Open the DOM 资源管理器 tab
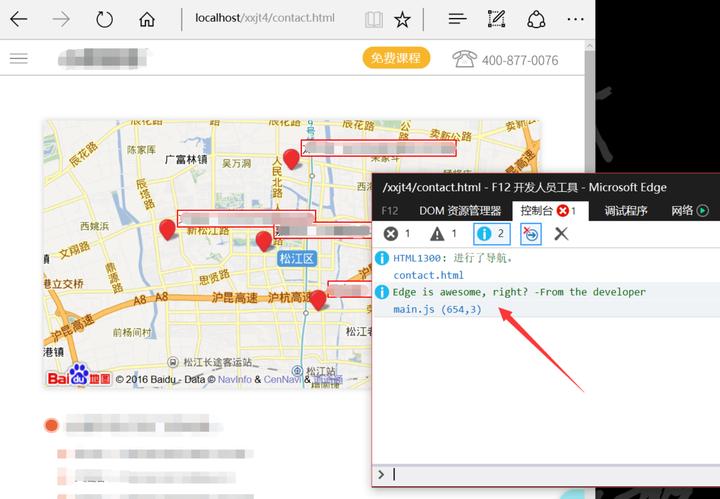The image size is (720, 499). point(460,211)
